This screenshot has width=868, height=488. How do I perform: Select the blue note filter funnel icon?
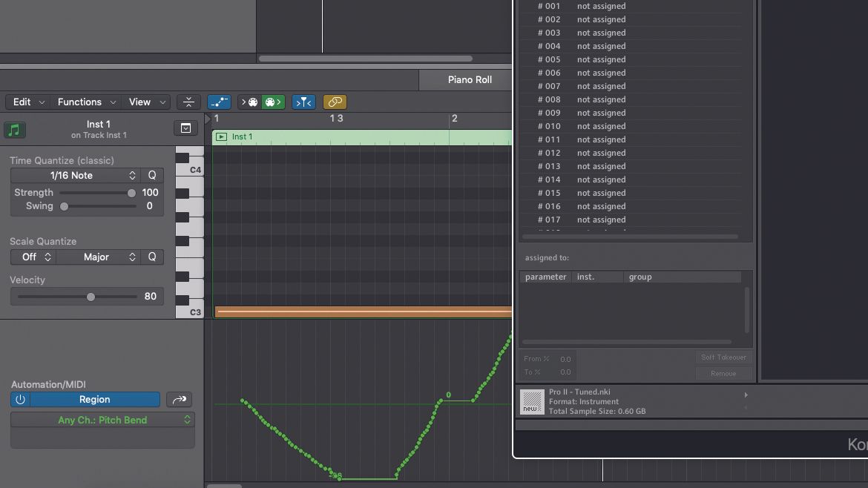click(x=303, y=102)
